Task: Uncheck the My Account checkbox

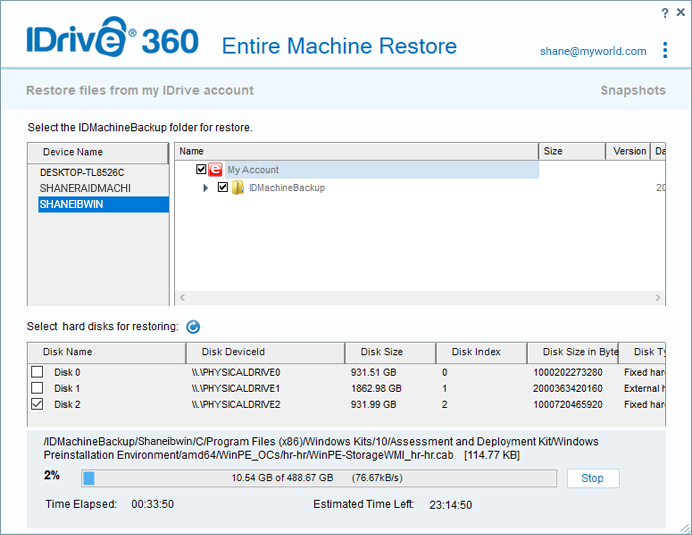Action: (x=201, y=169)
